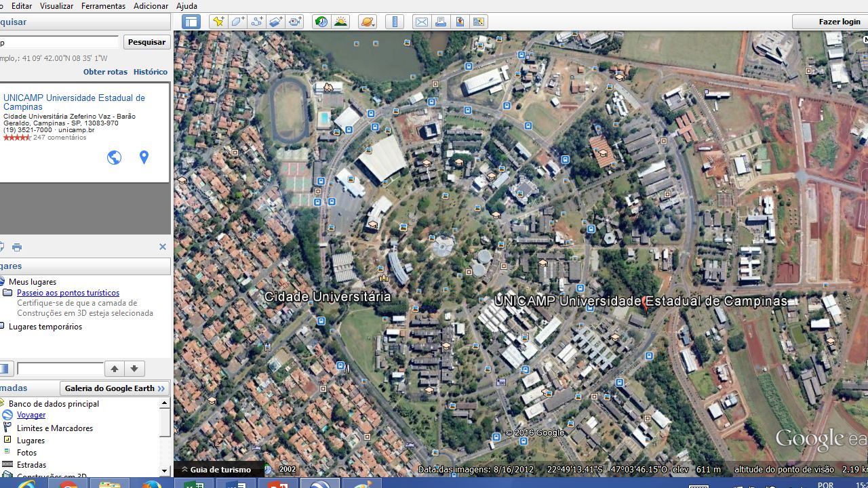Print search results using printer icon
868x488 pixels.
[x=17, y=247]
